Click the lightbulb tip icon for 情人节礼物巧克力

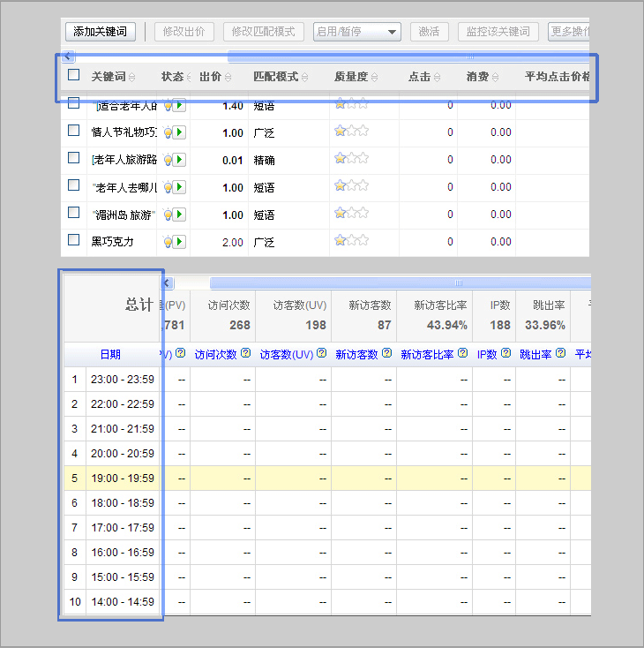pos(168,132)
